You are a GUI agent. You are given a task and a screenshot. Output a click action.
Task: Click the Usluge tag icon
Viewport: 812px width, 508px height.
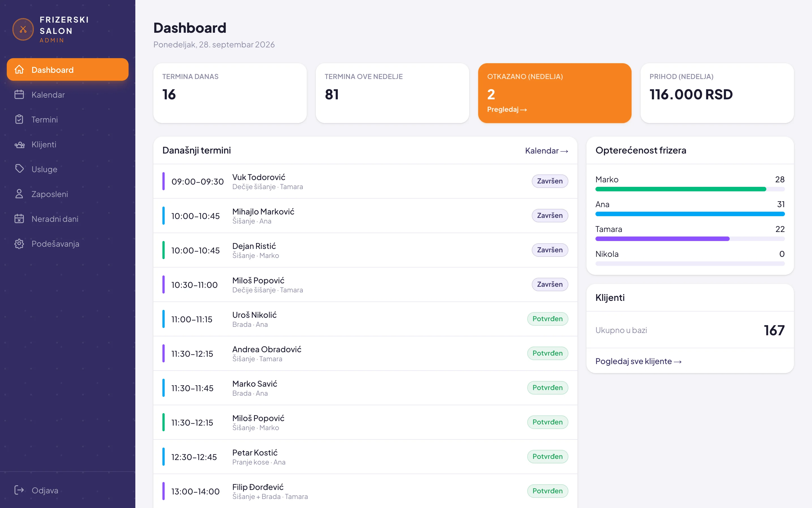(19, 169)
